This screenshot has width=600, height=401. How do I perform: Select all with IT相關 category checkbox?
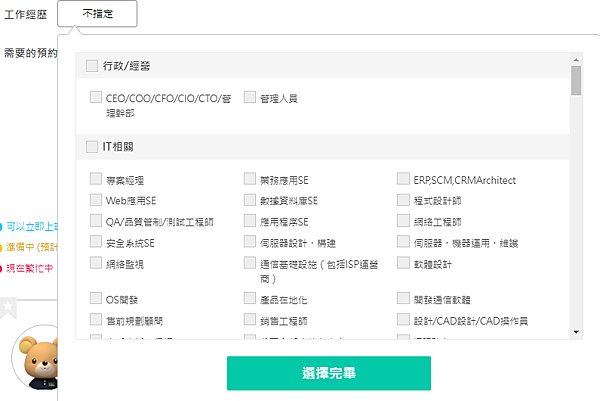click(92, 146)
